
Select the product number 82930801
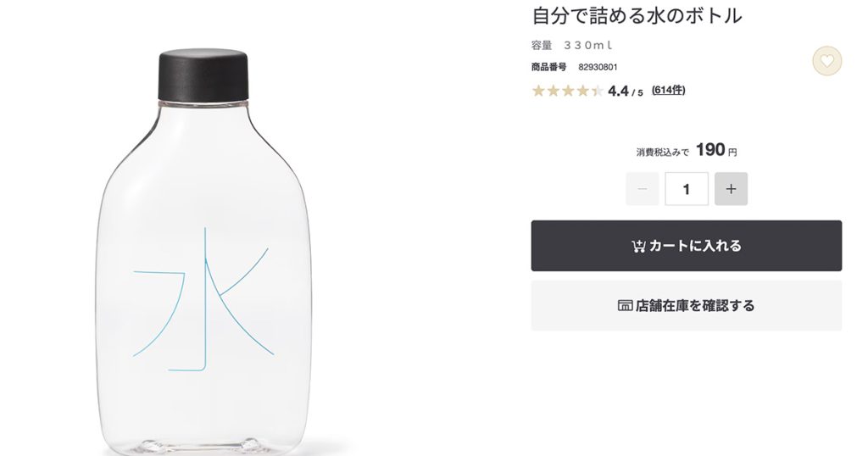[598, 68]
